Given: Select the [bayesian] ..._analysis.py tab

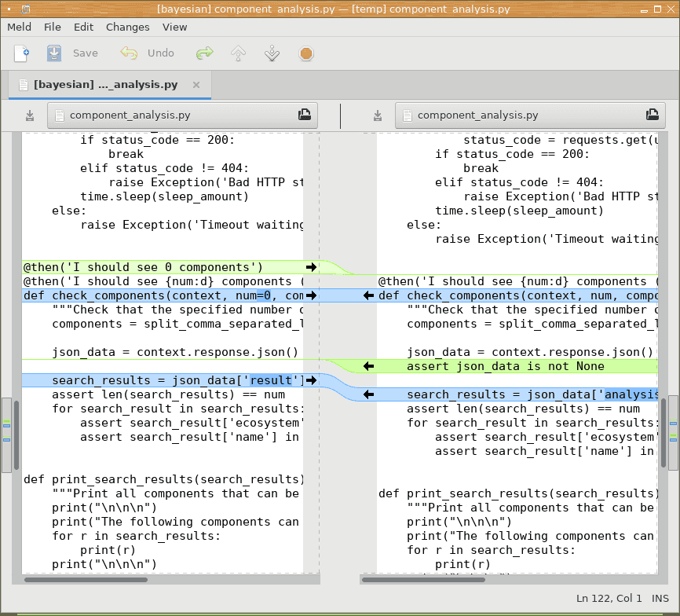Looking at the screenshot, I should [104, 85].
